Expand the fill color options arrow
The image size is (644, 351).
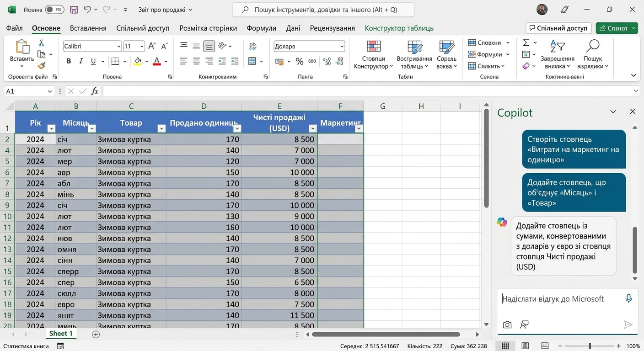[146, 61]
